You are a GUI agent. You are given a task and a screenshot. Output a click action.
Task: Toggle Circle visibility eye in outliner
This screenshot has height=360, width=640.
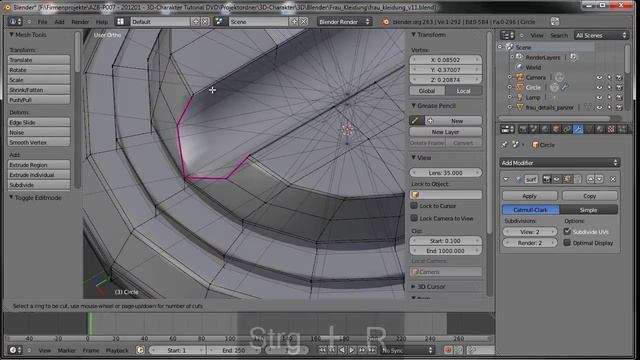coord(599,87)
